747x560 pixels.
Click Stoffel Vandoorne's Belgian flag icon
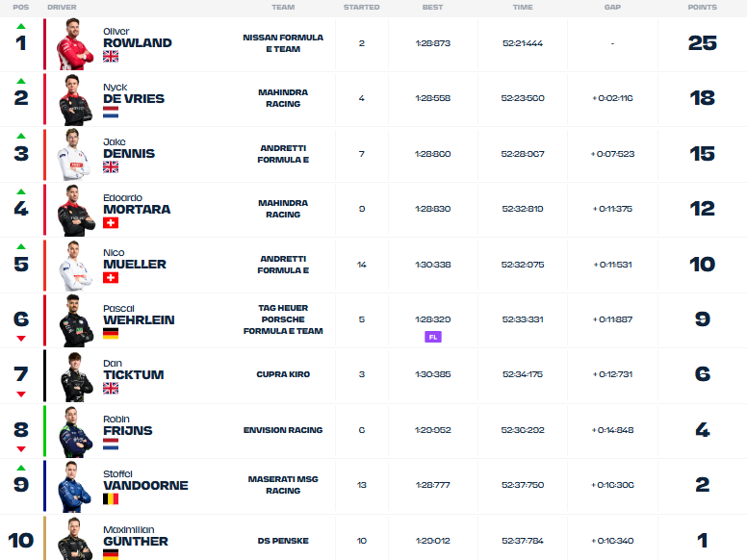(x=111, y=499)
